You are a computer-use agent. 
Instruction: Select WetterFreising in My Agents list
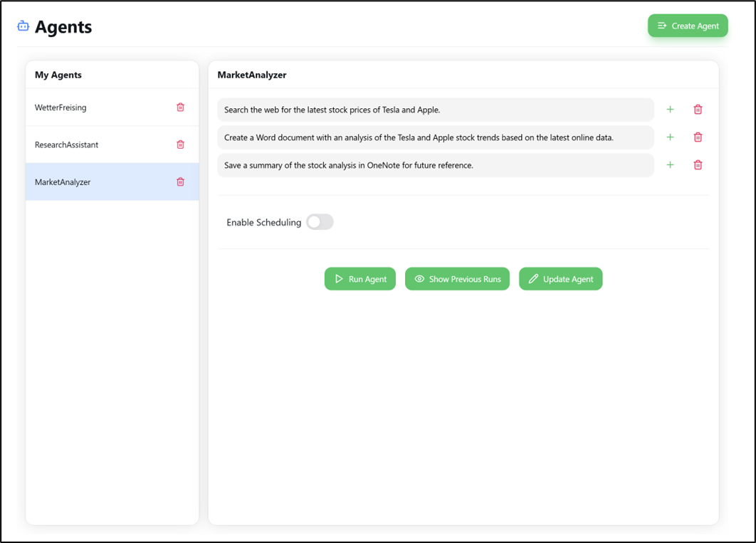point(61,107)
